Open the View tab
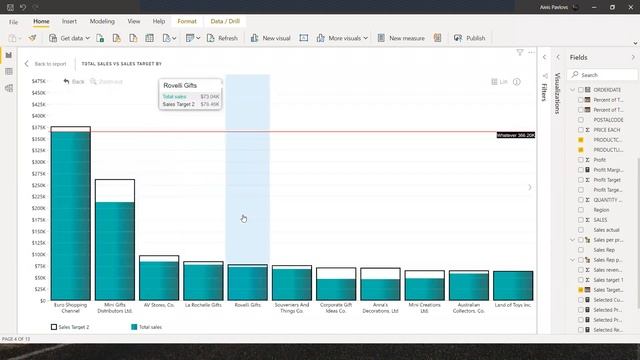Viewport: 640px width, 360px height. tap(133, 21)
